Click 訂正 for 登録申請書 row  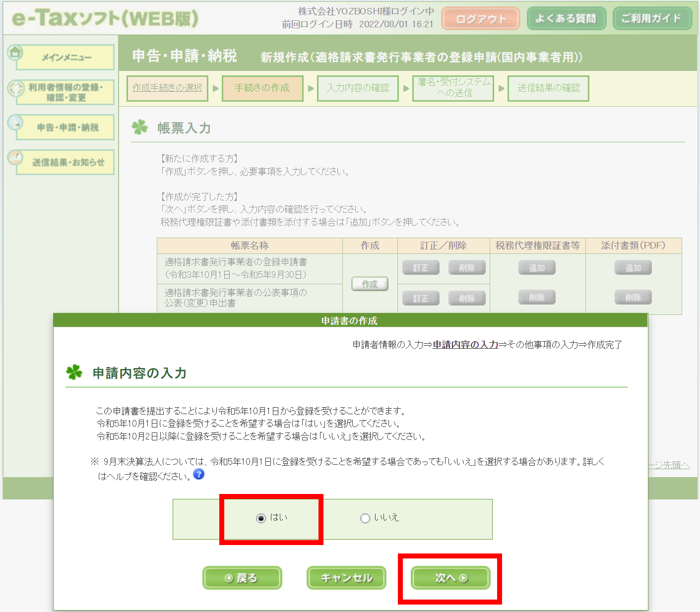click(x=421, y=268)
